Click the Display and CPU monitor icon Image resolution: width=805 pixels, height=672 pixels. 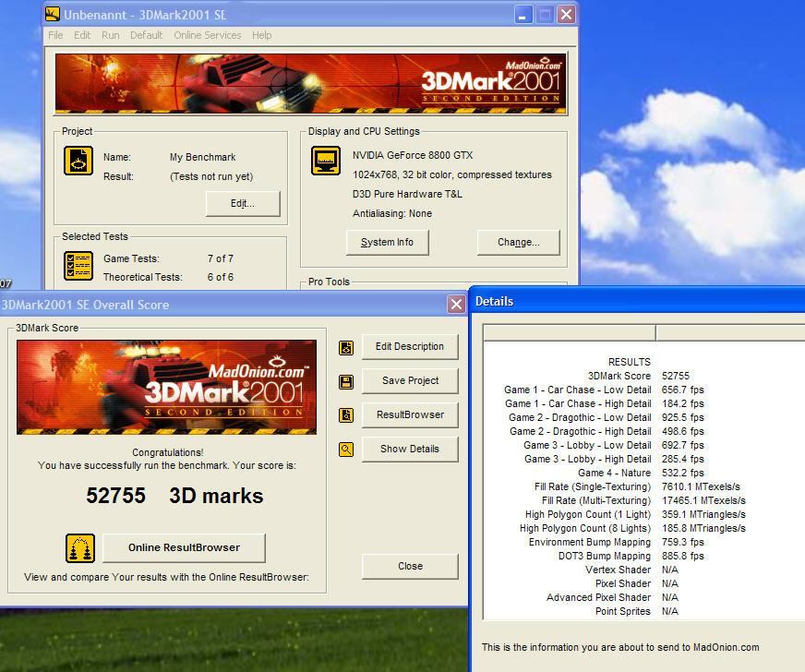coord(326,161)
